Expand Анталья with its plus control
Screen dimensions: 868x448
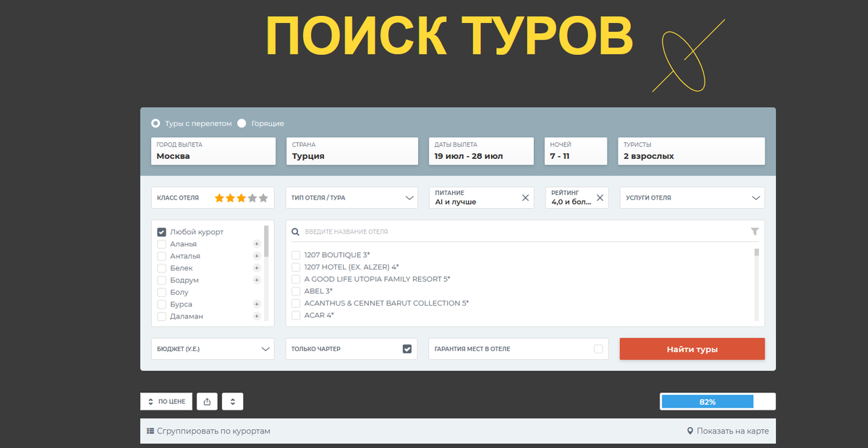pyautogui.click(x=257, y=256)
